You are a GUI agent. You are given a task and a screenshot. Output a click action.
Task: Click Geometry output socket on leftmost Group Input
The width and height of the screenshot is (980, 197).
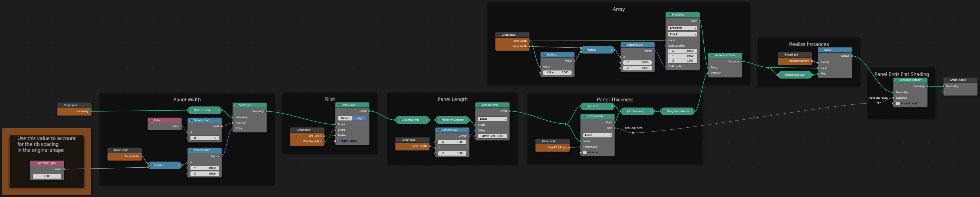(x=91, y=111)
